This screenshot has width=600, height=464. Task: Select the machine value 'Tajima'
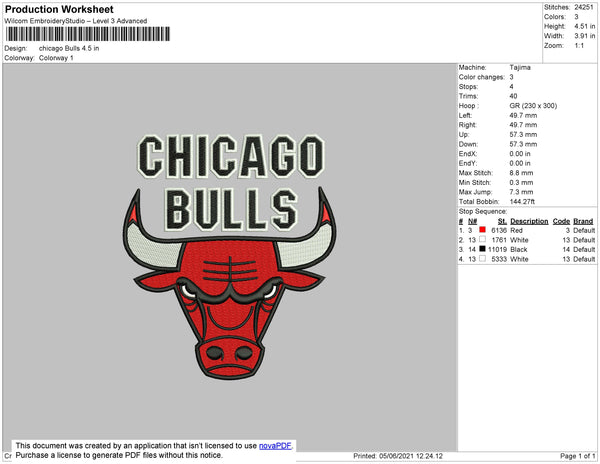(x=520, y=67)
